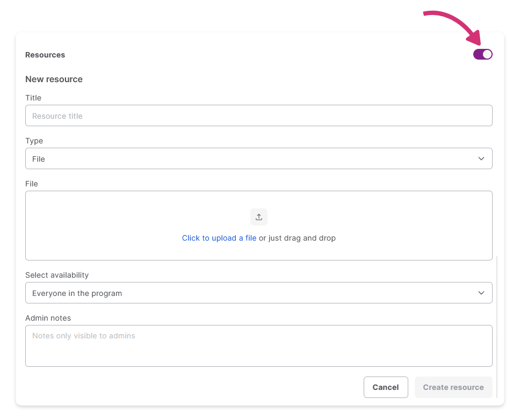Enable the purple toggle at the top right
The image size is (520, 420).
(482, 54)
